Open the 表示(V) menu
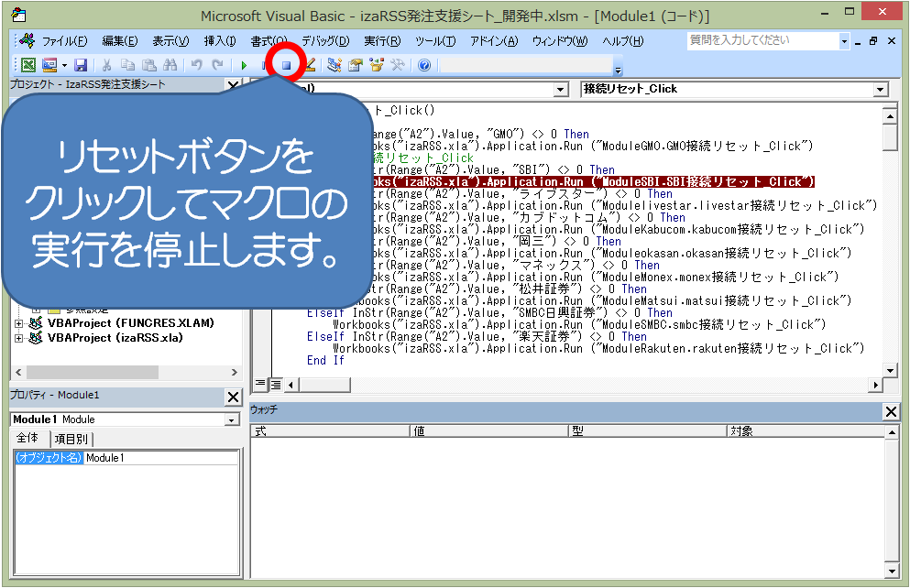This screenshot has height=588, width=910. click(x=170, y=40)
